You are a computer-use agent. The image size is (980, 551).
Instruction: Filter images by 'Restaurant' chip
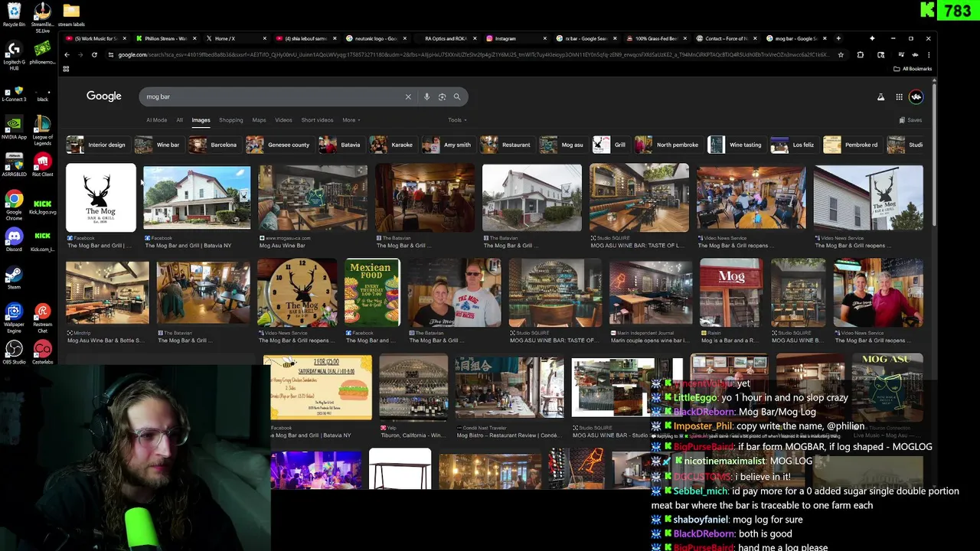click(x=507, y=145)
